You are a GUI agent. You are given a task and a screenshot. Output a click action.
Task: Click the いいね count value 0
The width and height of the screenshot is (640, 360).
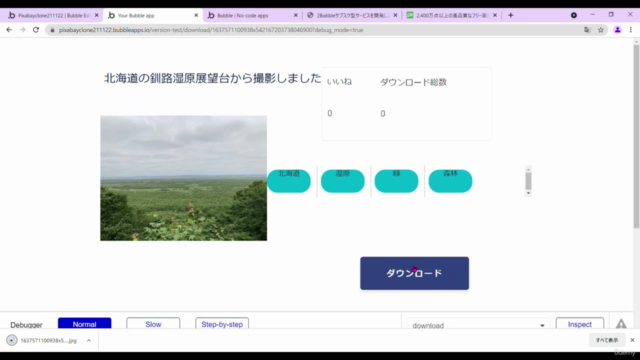click(330, 113)
